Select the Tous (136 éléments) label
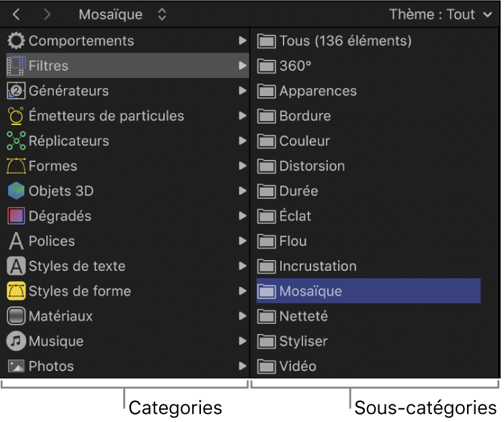 tap(345, 41)
